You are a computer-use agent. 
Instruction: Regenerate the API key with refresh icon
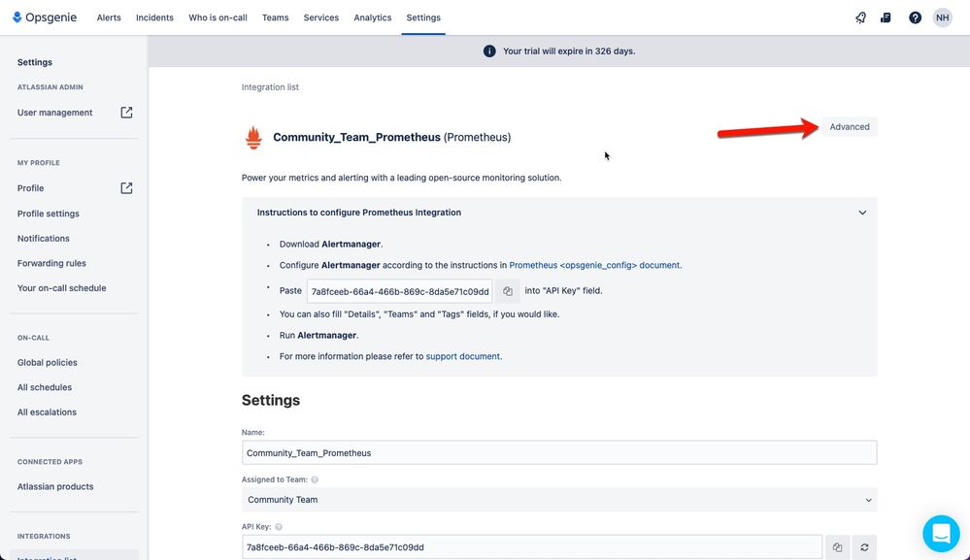tap(864, 547)
